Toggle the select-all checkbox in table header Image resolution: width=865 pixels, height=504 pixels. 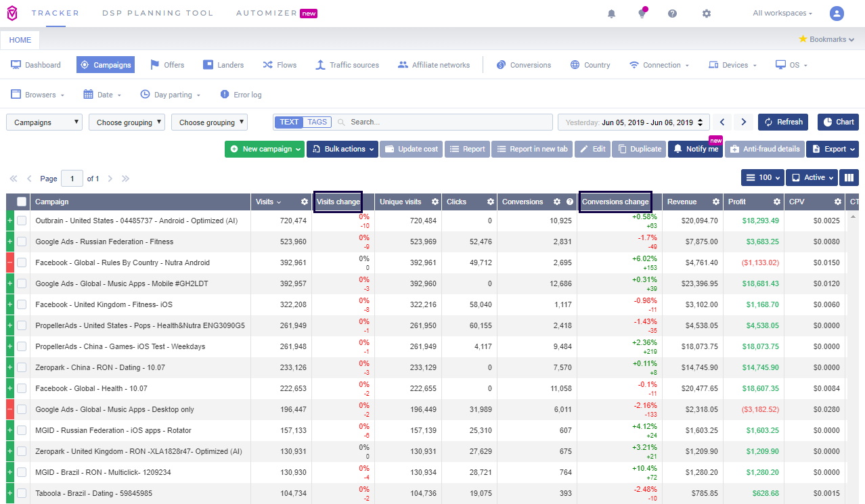pos(22,202)
